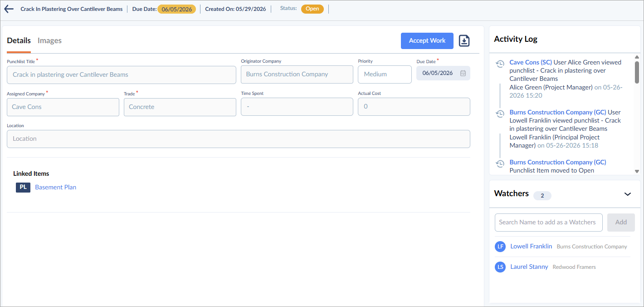Click the Open status badge in header
Viewport: 644px width, 307px height.
click(312, 9)
